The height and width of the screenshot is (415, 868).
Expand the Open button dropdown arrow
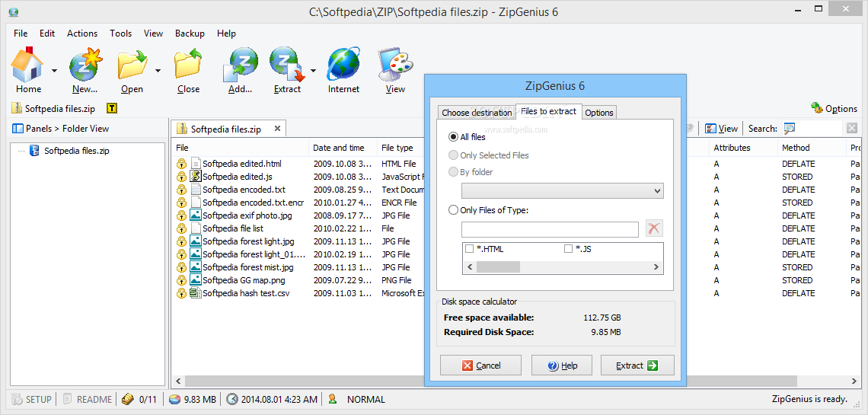click(158, 70)
